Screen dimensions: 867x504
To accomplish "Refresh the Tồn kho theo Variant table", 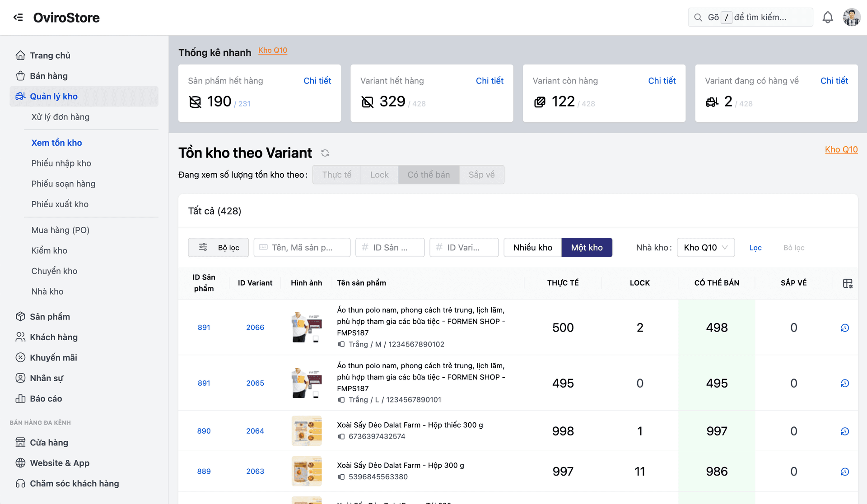I will pyautogui.click(x=325, y=153).
